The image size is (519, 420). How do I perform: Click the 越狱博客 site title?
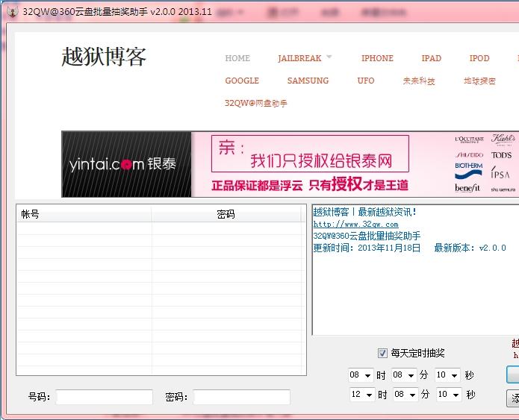[104, 57]
